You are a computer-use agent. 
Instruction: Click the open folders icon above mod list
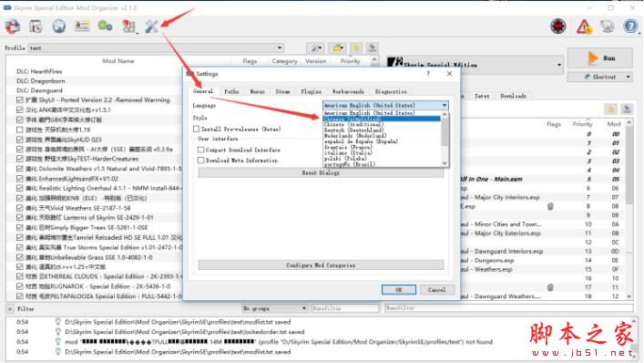coord(338,48)
